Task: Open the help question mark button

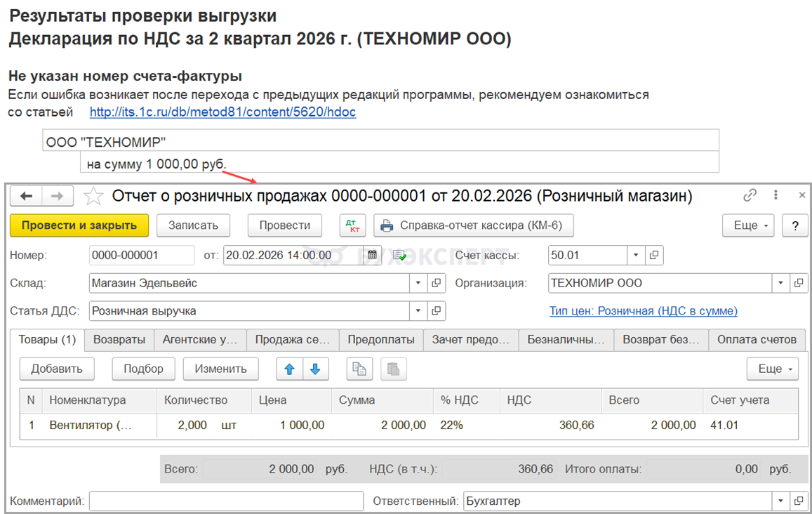Action: [795, 225]
